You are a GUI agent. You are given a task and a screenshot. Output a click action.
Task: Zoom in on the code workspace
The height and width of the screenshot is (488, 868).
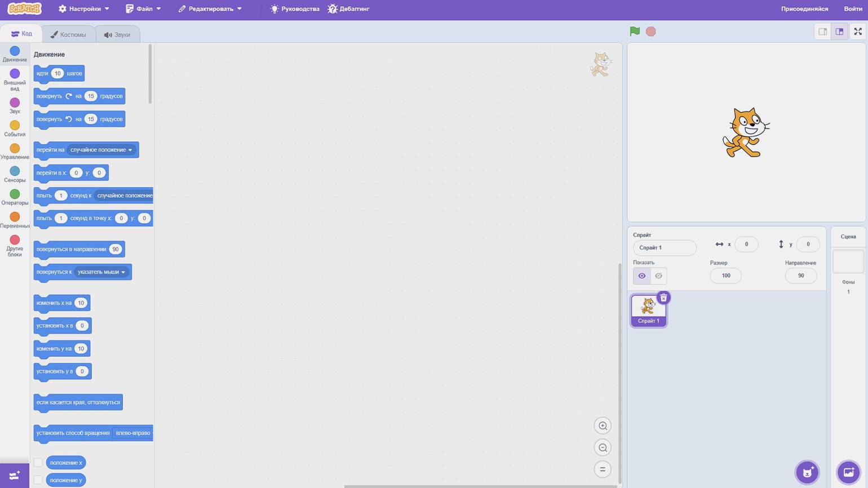603,426
